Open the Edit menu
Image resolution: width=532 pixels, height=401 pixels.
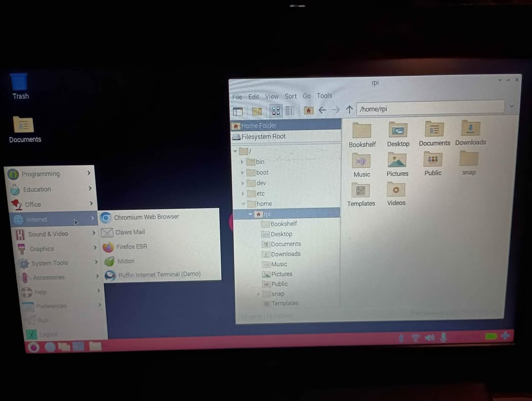coord(253,97)
